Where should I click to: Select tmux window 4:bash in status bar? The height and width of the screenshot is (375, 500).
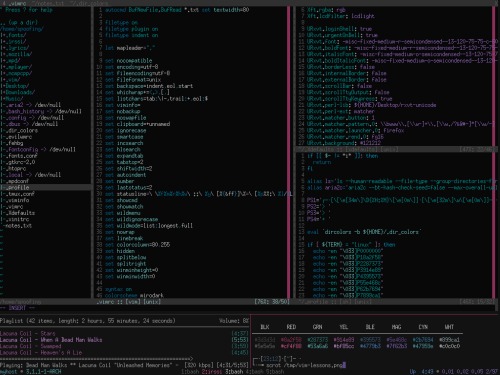pos(254,371)
